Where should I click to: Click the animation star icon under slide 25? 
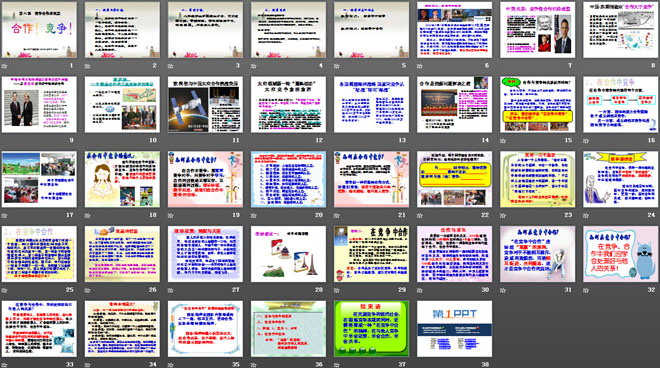tap(5, 290)
